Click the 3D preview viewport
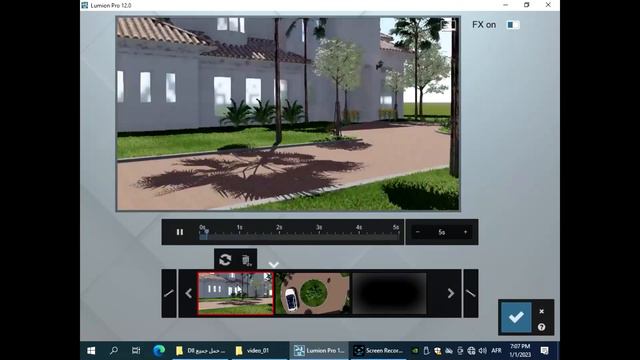This screenshot has height=360, width=640. (288, 113)
